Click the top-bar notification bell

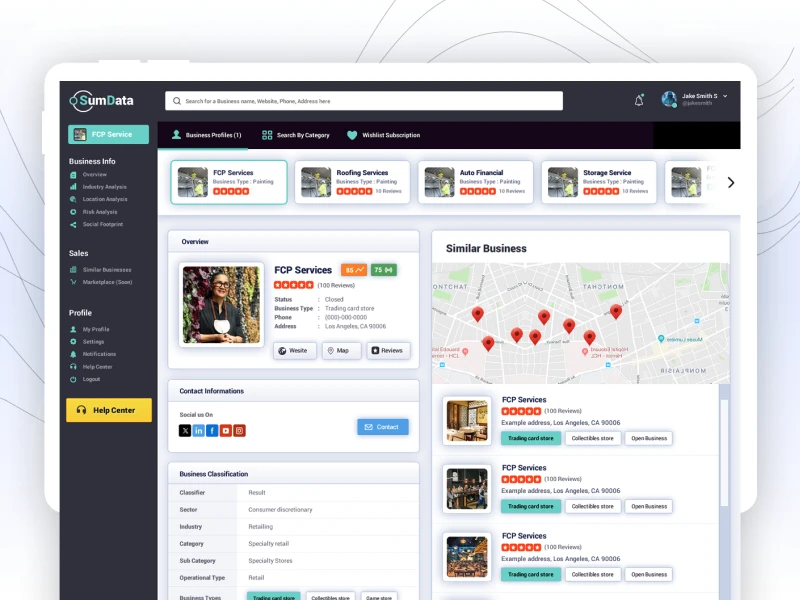[638, 100]
